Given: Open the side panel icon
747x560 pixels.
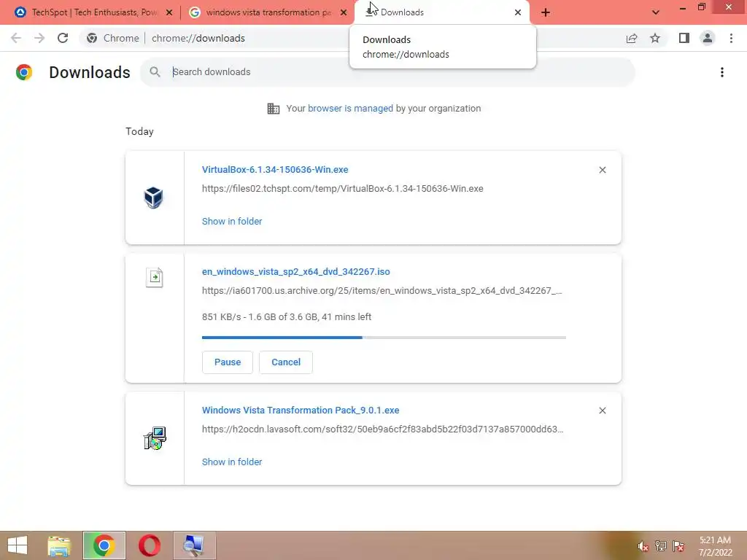Looking at the screenshot, I should tap(684, 38).
